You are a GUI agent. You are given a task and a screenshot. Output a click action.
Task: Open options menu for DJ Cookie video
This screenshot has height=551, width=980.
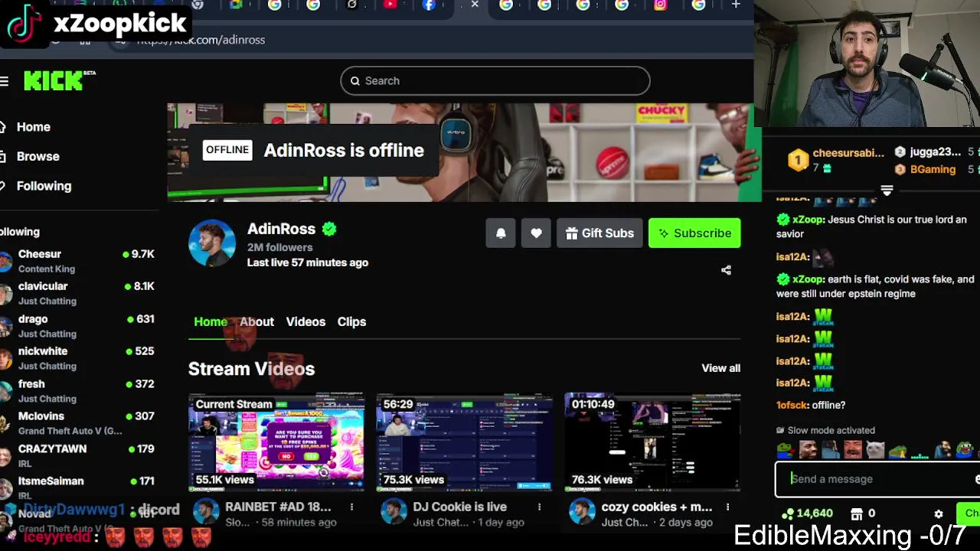pyautogui.click(x=539, y=507)
